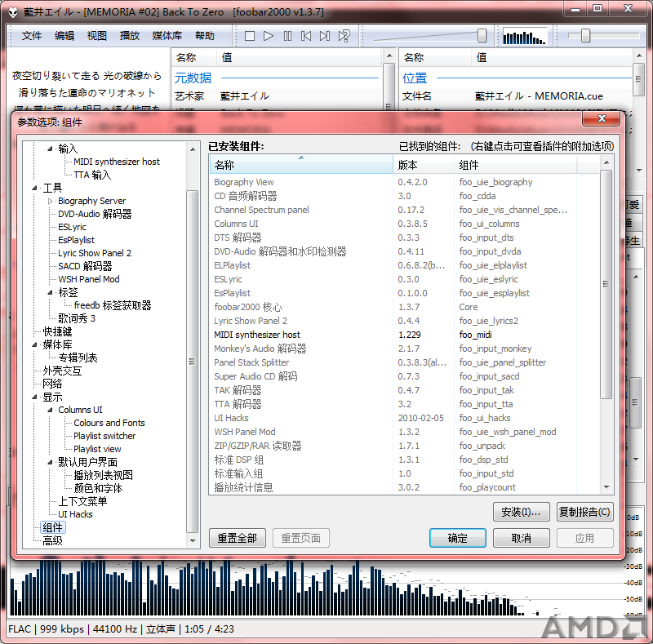Open the 编辑 menu

(x=64, y=36)
